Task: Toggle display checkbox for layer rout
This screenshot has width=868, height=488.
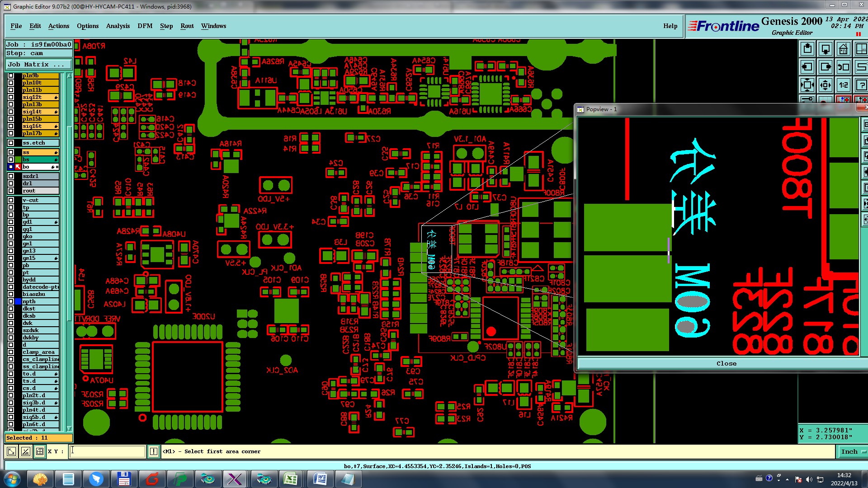Action: pyautogui.click(x=11, y=191)
